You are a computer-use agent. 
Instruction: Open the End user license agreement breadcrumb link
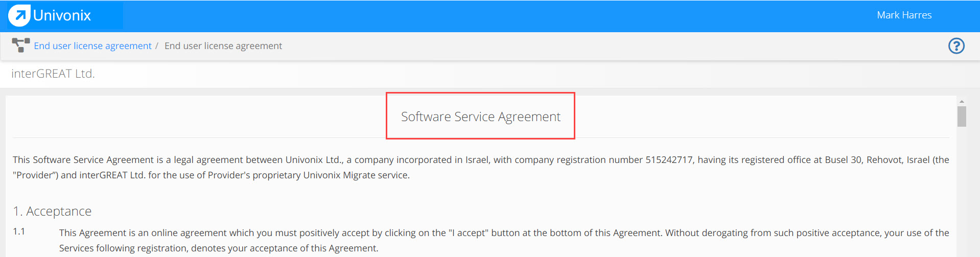92,46
